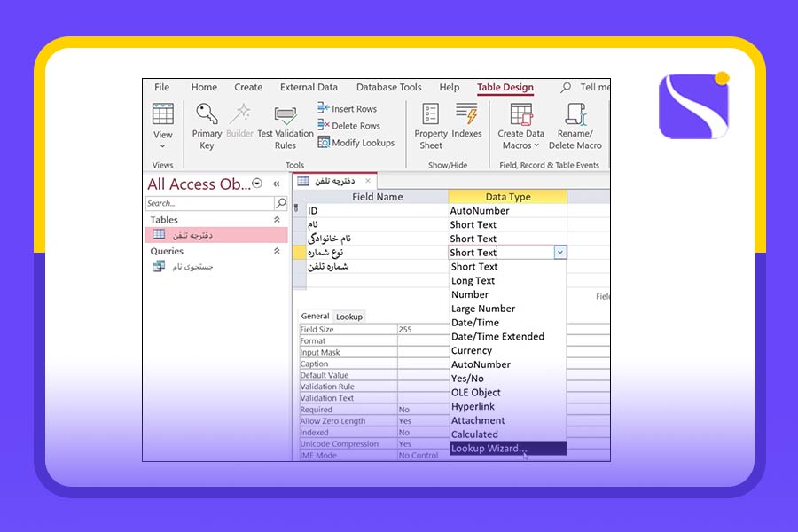Viewport: 798px width, 532px height.
Task: Switch to the Lookup properties tab
Action: point(349,317)
